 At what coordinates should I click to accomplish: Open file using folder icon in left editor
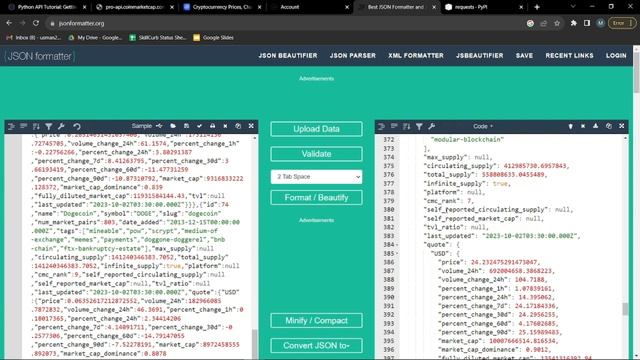click(173, 126)
